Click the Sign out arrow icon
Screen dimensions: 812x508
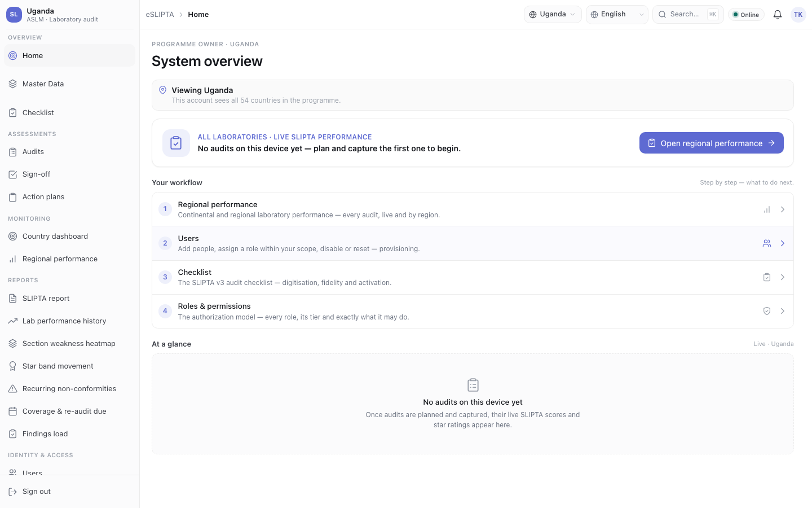12,492
